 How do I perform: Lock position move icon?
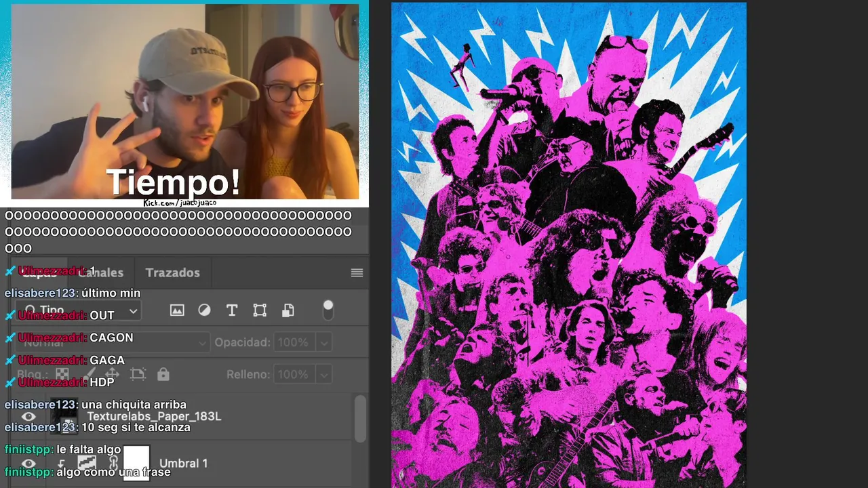click(112, 374)
